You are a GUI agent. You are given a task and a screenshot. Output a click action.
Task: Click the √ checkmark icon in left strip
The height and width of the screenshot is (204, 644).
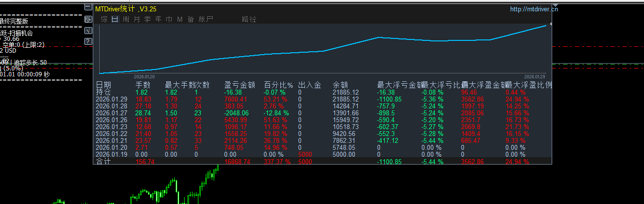[x=88, y=30]
